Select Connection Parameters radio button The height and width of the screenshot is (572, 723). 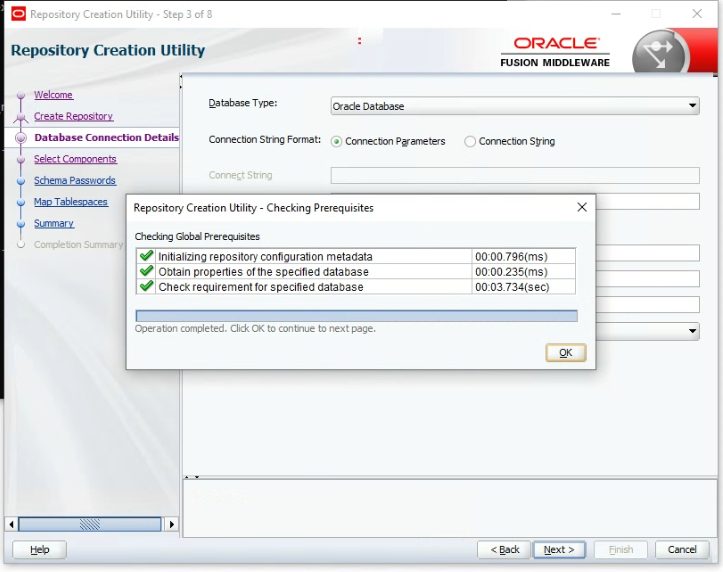point(337,142)
